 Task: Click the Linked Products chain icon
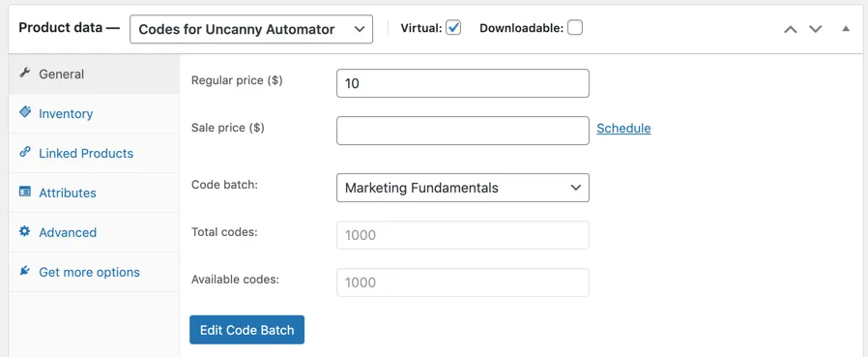coord(24,152)
